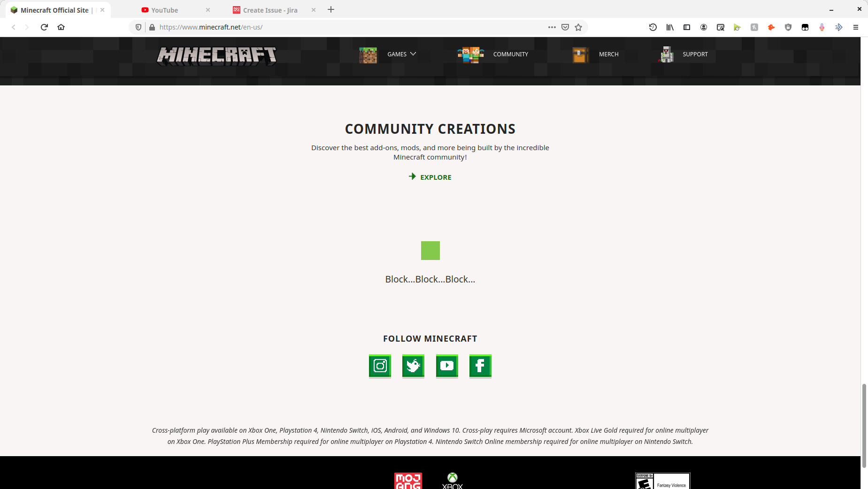868x489 pixels.
Task: Click the ESRB rating badge
Action: [662, 481]
